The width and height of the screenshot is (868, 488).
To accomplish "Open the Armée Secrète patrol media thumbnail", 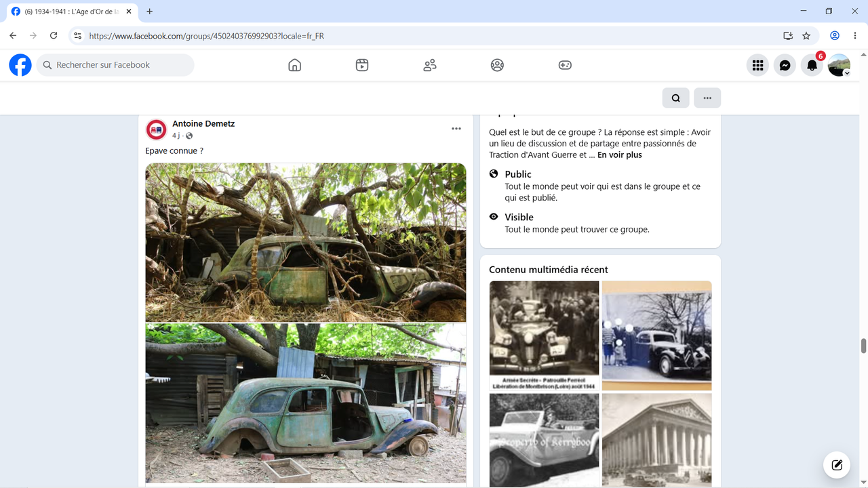I will coord(544,335).
